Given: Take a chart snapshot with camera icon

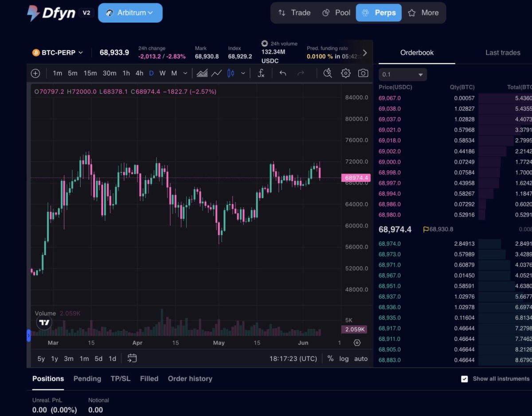Looking at the screenshot, I should coord(363,74).
